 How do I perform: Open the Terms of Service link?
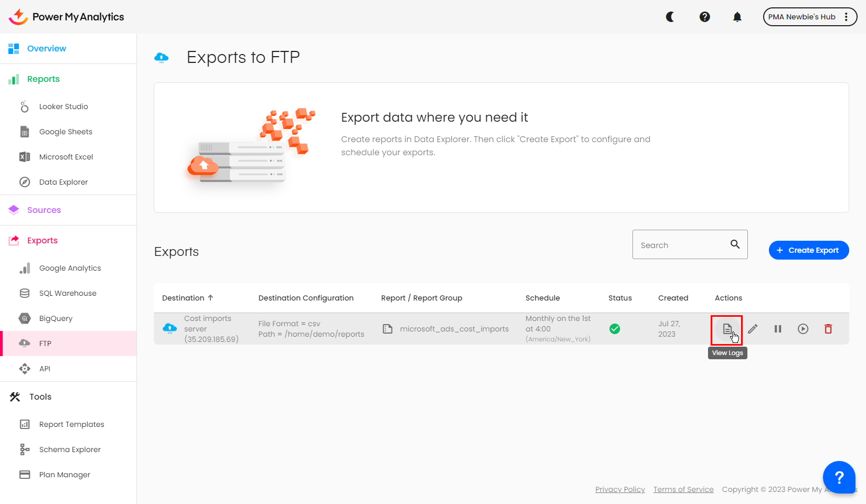pyautogui.click(x=683, y=489)
